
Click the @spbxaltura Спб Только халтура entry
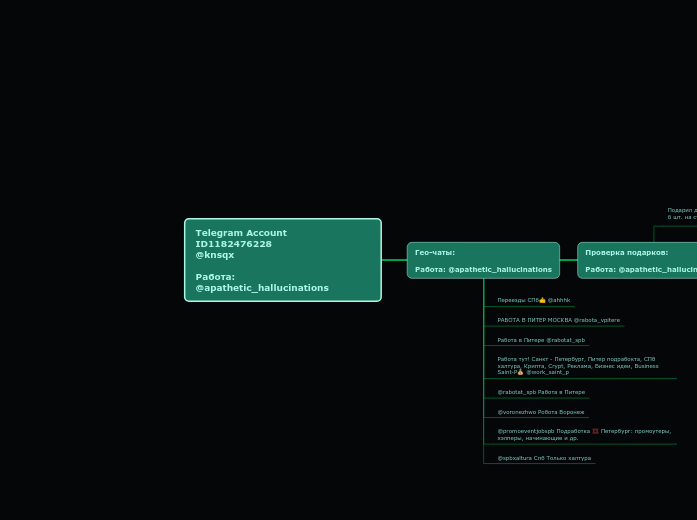pyautogui.click(x=544, y=458)
